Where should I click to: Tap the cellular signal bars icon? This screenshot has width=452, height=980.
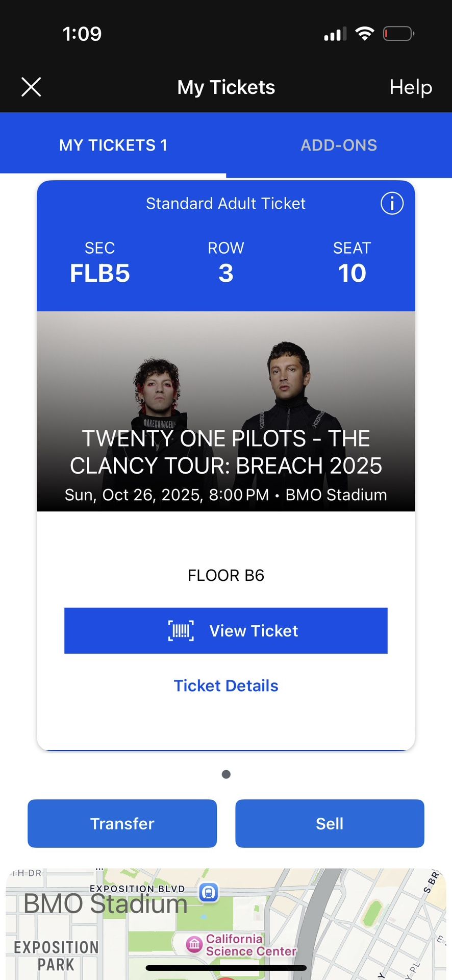pos(335,34)
